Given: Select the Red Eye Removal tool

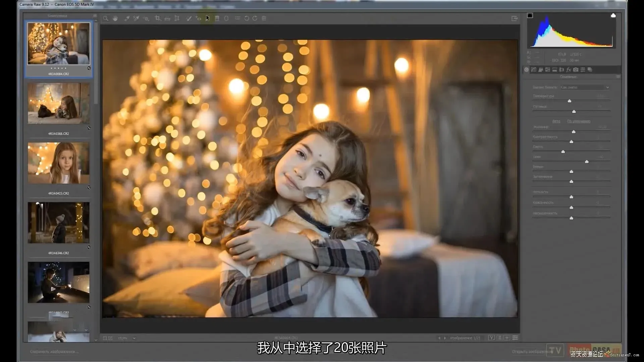Looking at the screenshot, I should point(198,18).
